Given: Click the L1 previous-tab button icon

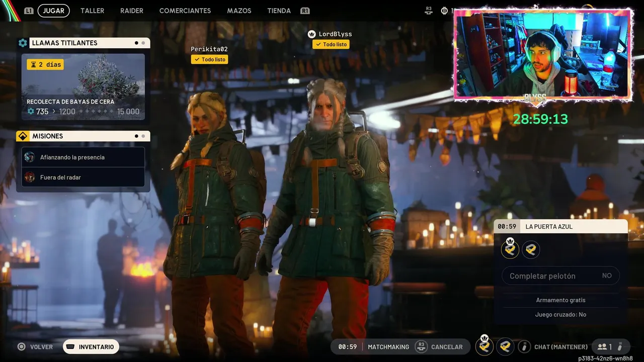Looking at the screenshot, I should 29,11.
